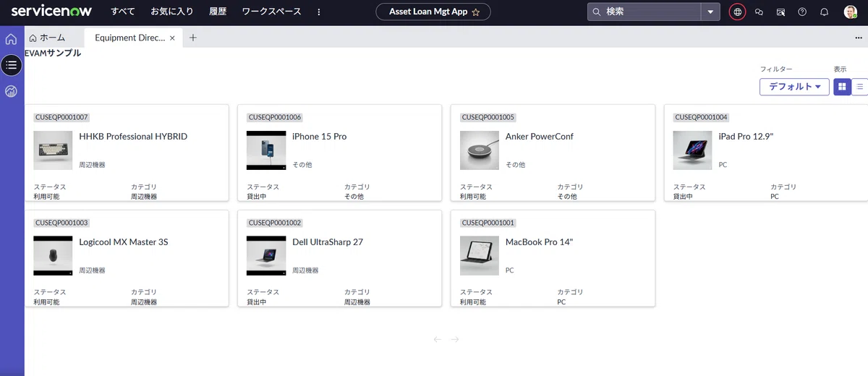Click the HHKB keyboard thumbnail
The height and width of the screenshot is (376, 868).
point(53,150)
